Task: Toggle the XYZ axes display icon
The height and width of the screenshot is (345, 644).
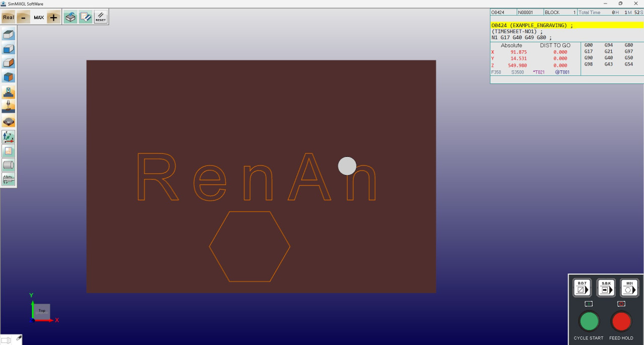Action: coord(9,136)
